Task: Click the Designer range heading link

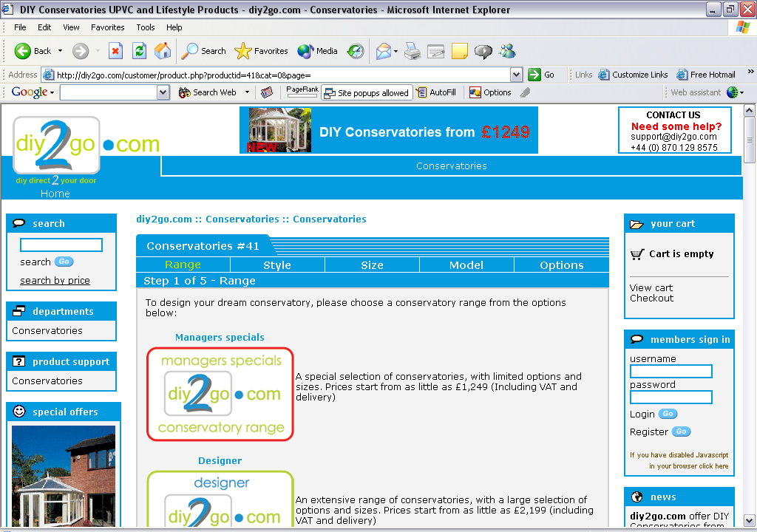Action: [220, 460]
